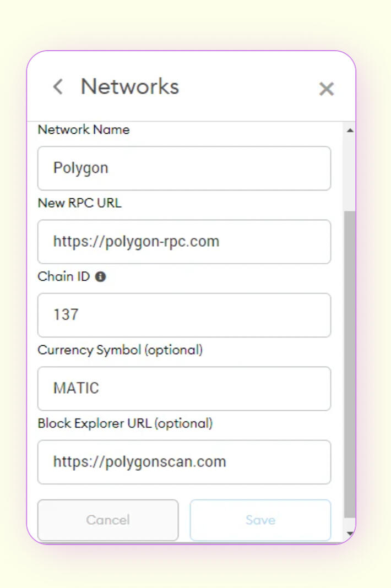The height and width of the screenshot is (588, 391).
Task: Click the Network Name label
Action: pyautogui.click(x=84, y=130)
